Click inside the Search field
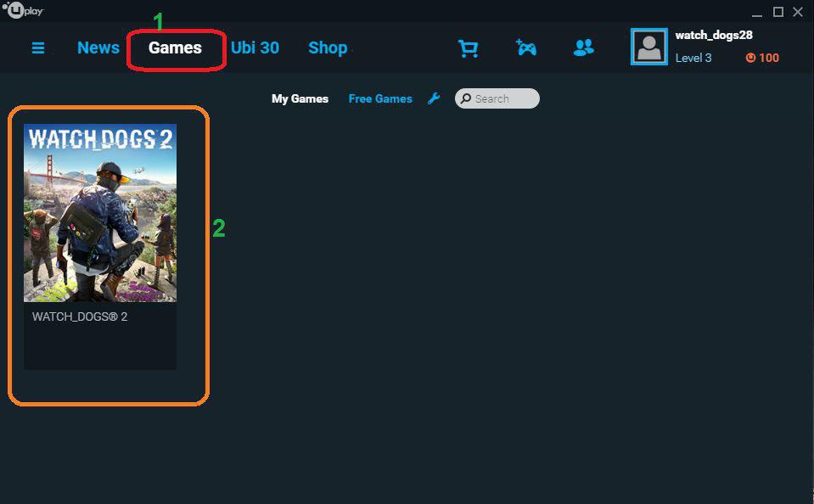This screenshot has height=504, width=814. [x=501, y=98]
